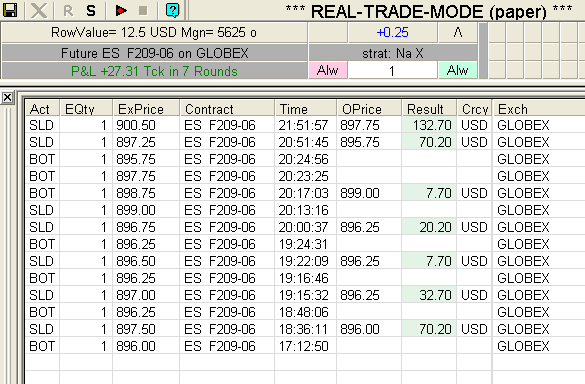585x384 pixels.
Task: Click the P&L +27.31 Tck status line
Action: coord(154,71)
